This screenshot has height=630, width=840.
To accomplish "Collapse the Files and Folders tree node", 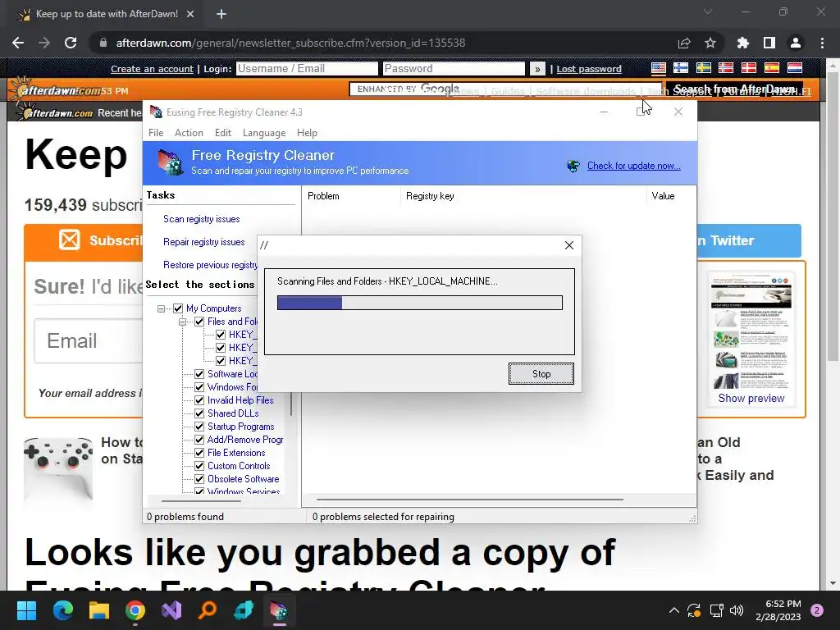I will [182, 322].
